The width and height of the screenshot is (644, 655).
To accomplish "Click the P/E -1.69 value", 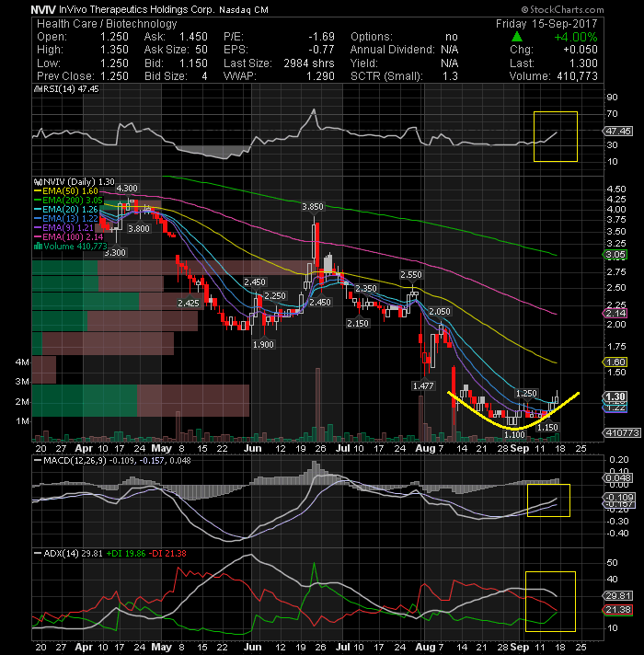I will (321, 37).
